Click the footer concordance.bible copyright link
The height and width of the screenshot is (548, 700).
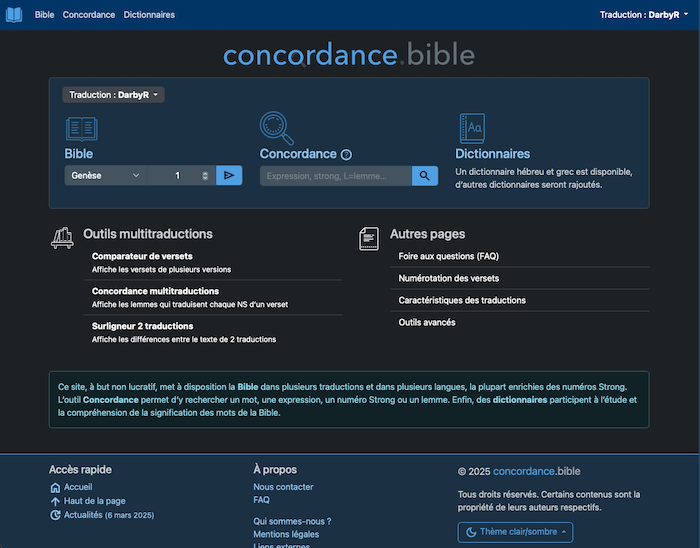537,471
